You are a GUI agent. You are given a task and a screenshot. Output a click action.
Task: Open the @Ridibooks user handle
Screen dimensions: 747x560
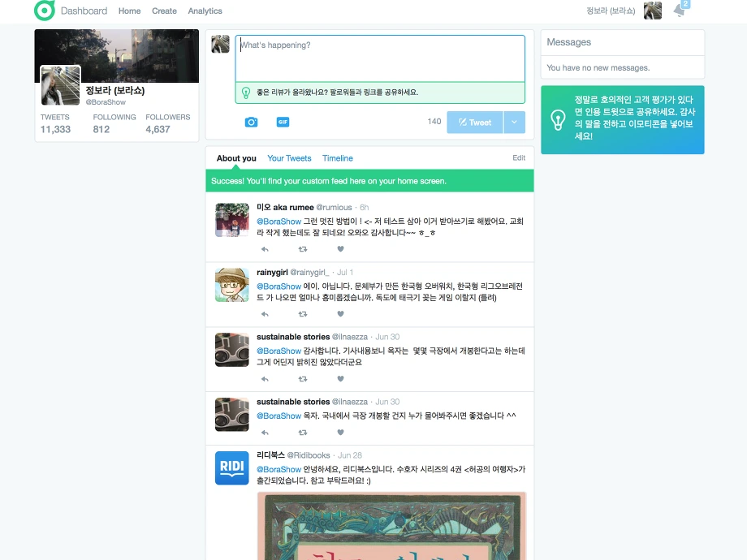(309, 455)
